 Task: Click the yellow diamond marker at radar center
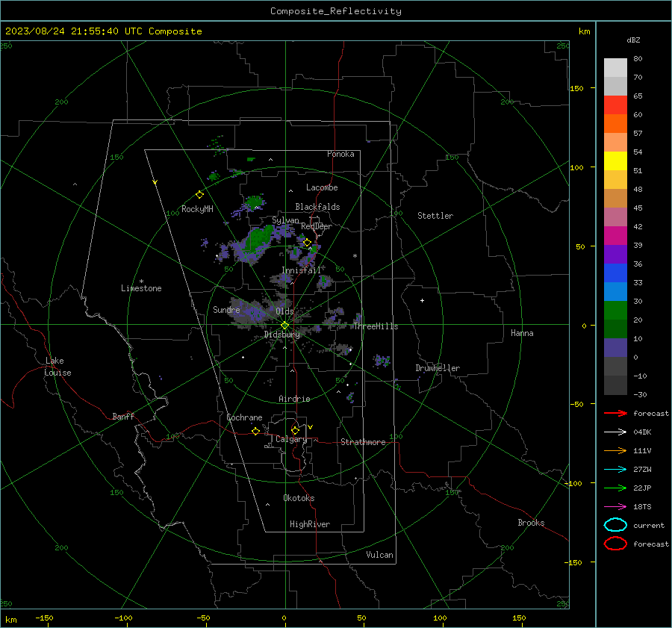click(x=284, y=326)
